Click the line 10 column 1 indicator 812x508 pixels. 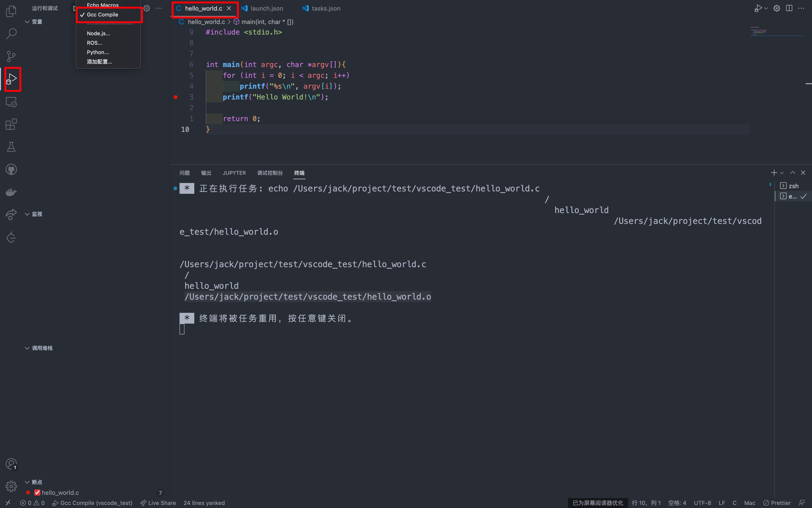click(646, 503)
